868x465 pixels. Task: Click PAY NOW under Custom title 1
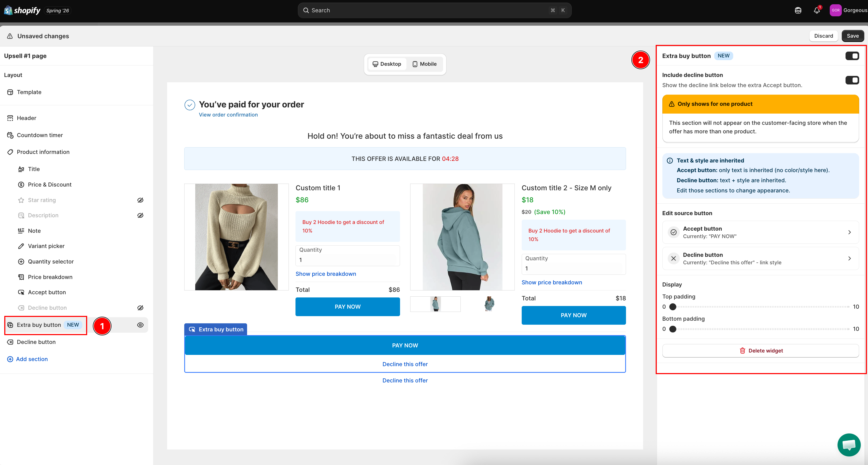click(x=347, y=307)
